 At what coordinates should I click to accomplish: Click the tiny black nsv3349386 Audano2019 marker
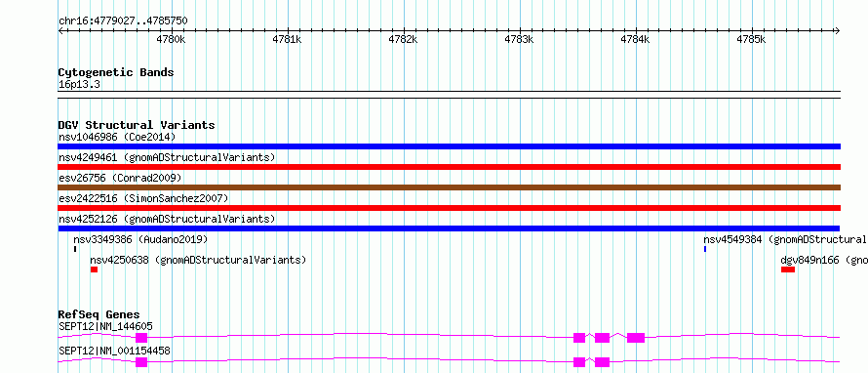pyautogui.click(x=75, y=249)
